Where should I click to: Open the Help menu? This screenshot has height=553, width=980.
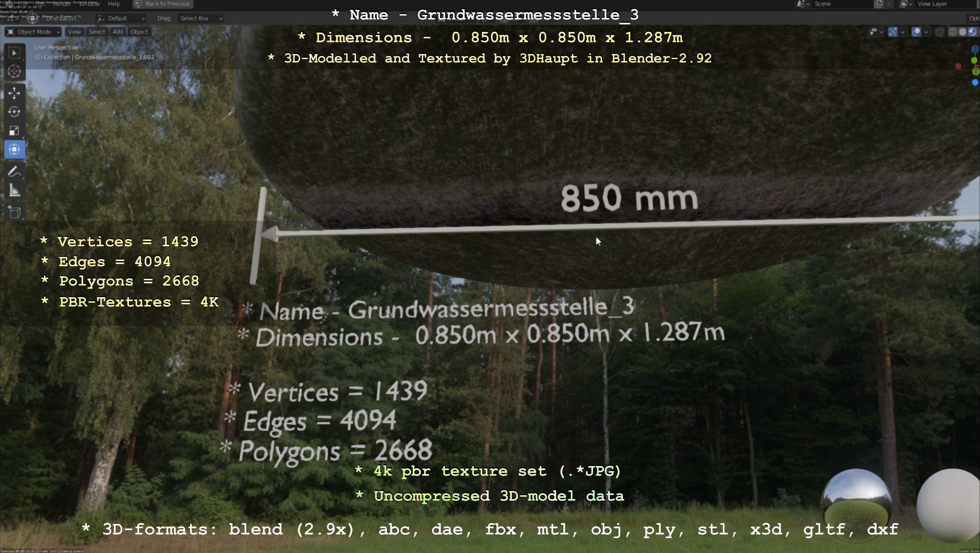114,4
